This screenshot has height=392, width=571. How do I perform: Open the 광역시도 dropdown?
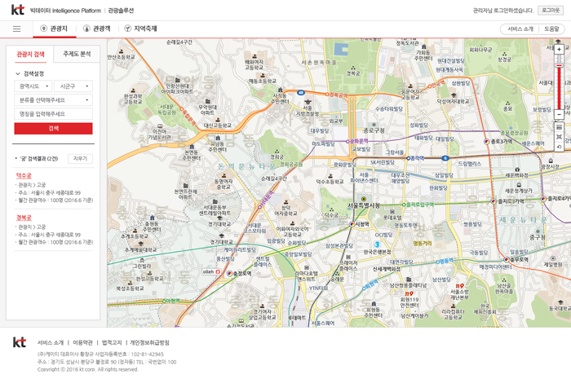coord(33,86)
